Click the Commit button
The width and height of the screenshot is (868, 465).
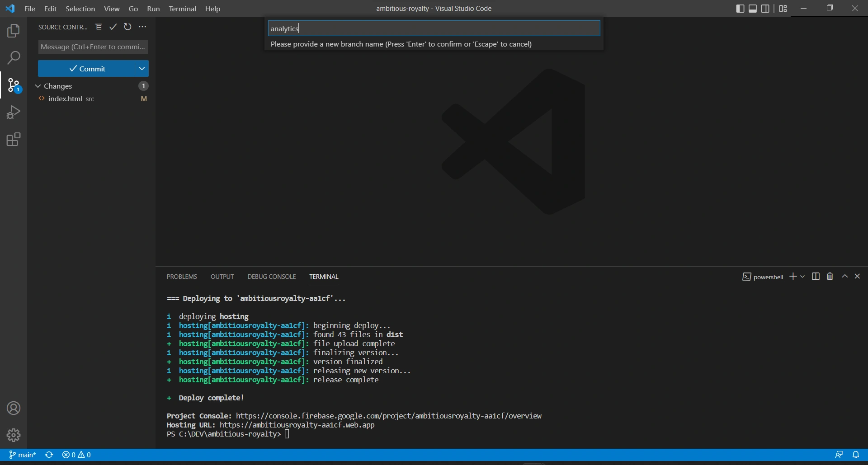(x=87, y=69)
